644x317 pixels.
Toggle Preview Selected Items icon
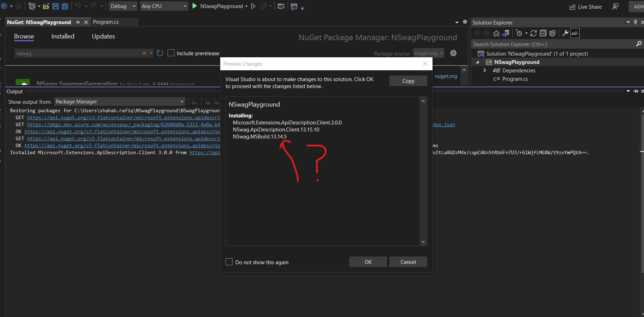(575, 33)
